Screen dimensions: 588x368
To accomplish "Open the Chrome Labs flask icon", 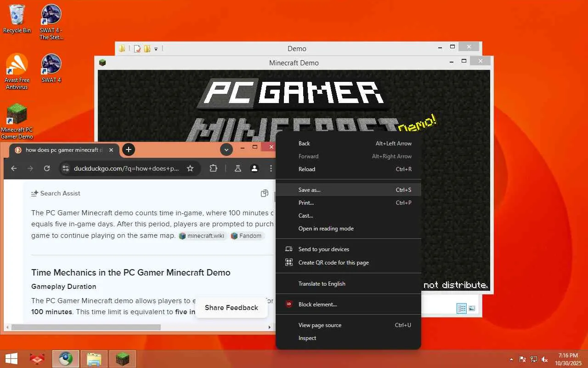I will [x=238, y=168].
